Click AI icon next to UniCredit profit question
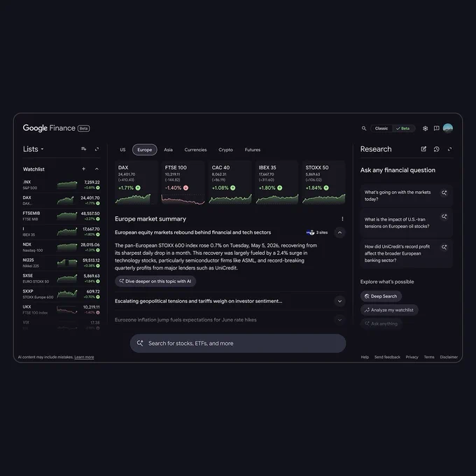This screenshot has width=476, height=476. pyautogui.click(x=444, y=247)
